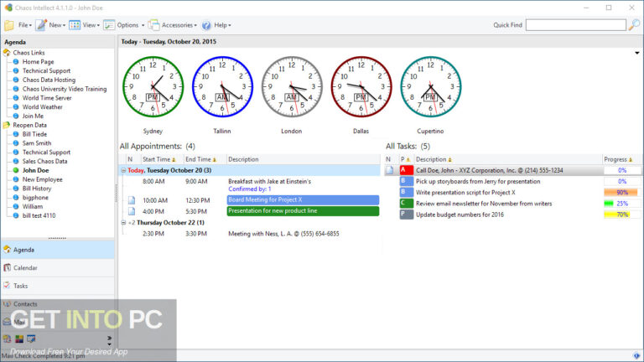Reopen New Employee data
Screen dimensions: 644x362
[x=42, y=179]
